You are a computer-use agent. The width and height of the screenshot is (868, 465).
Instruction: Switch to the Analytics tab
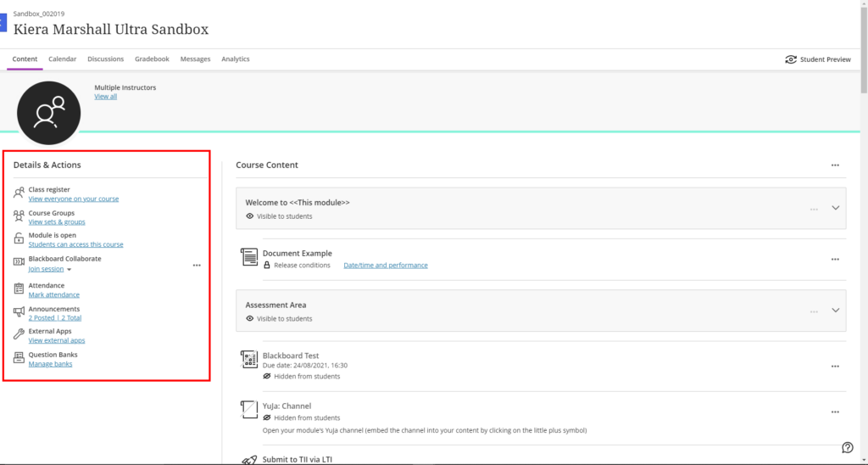pyautogui.click(x=236, y=59)
